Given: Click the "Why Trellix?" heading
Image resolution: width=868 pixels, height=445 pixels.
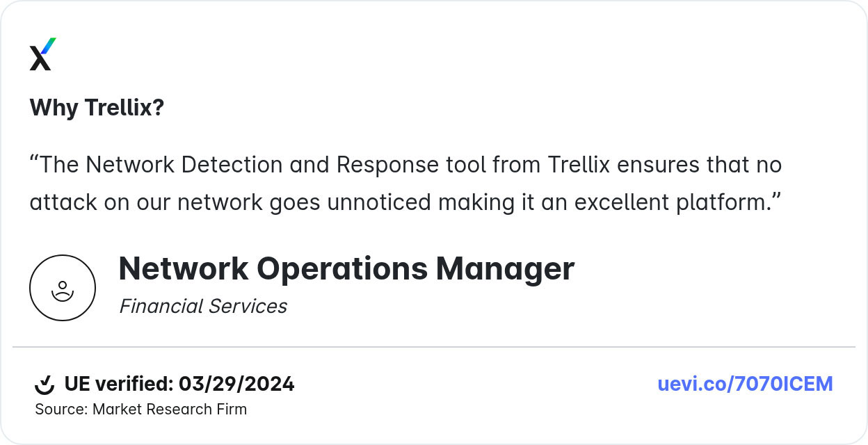Looking at the screenshot, I should 97,108.
